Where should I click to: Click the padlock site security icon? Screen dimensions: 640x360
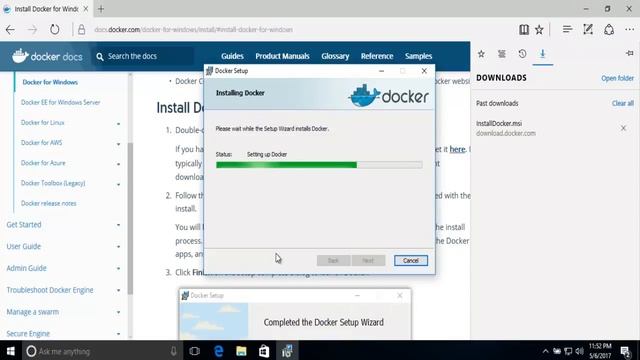pyautogui.click(x=82, y=30)
